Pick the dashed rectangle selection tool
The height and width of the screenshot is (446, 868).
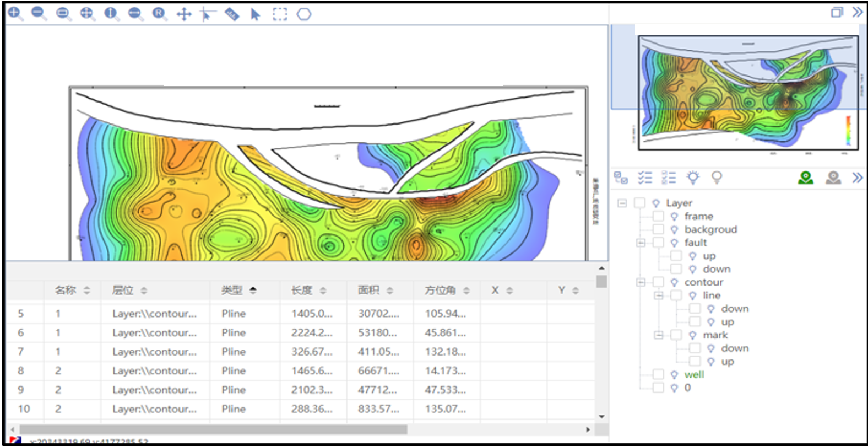click(x=280, y=14)
